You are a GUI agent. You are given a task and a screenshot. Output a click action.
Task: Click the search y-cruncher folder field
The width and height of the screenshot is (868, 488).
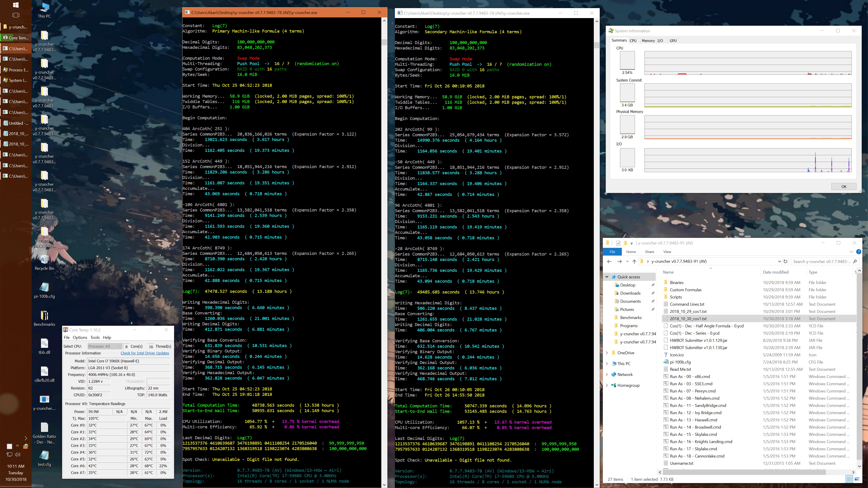822,261
